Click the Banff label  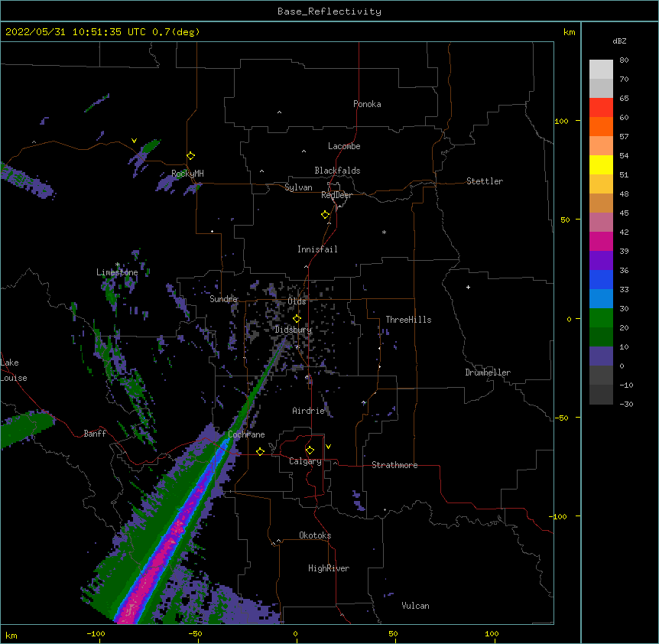pos(95,434)
